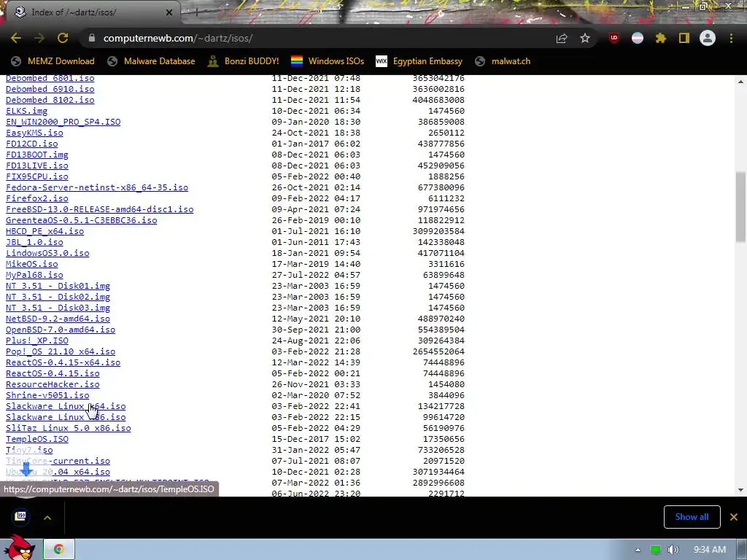Download Plus!_XP.ISO

click(x=37, y=341)
